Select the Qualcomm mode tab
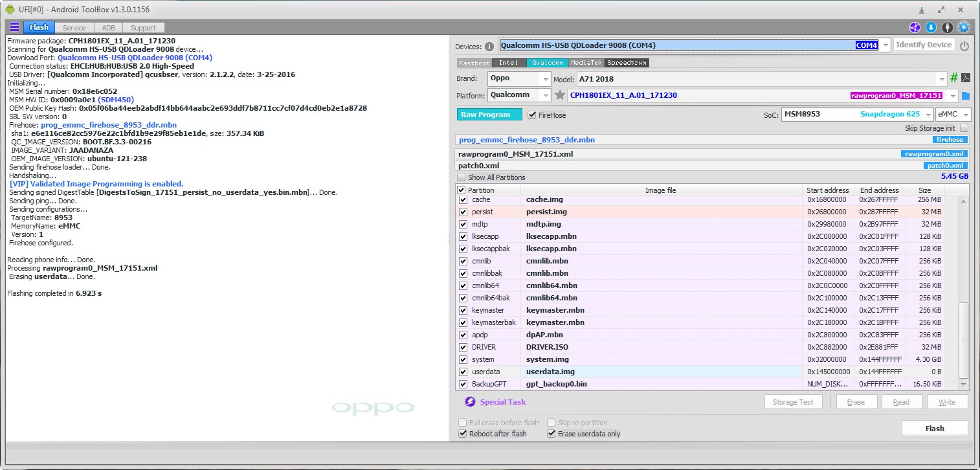This screenshot has height=470, width=980. [x=548, y=63]
